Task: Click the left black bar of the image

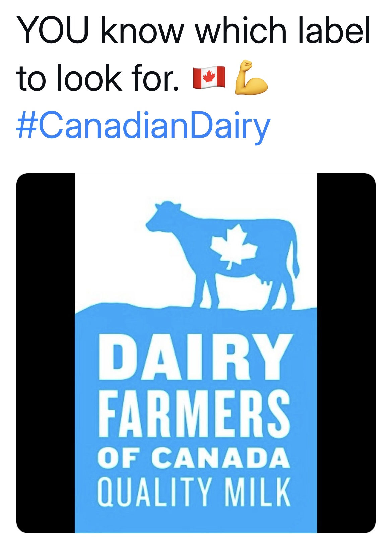Action: tap(46, 353)
